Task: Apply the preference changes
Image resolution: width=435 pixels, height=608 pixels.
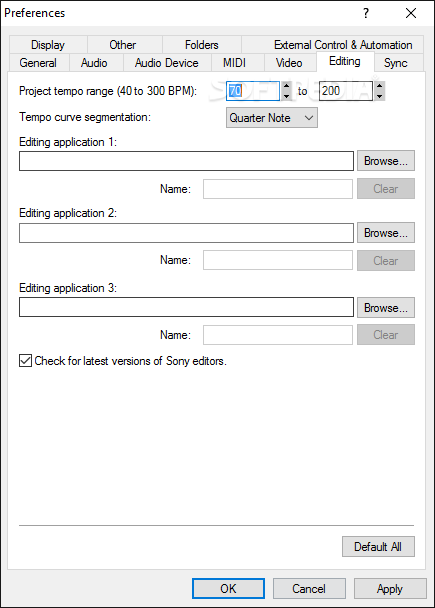Action: [x=390, y=589]
